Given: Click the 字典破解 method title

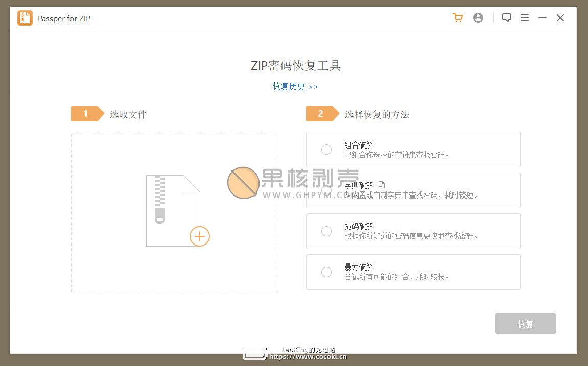Looking at the screenshot, I should click(359, 185).
